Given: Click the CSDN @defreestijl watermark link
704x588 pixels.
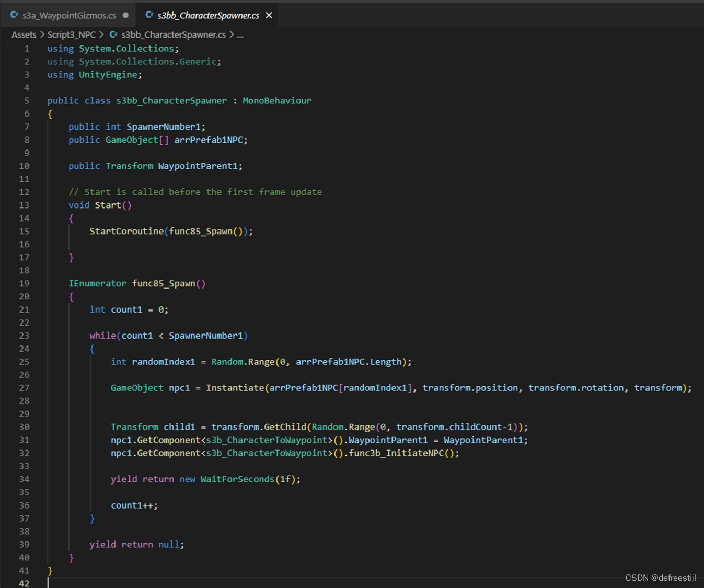Looking at the screenshot, I should (660, 578).
